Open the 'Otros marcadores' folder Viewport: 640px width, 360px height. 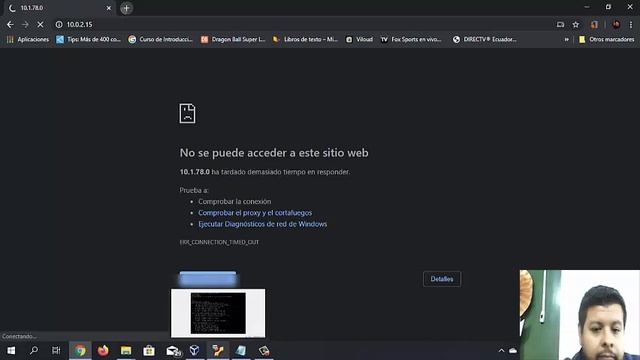(x=607, y=40)
